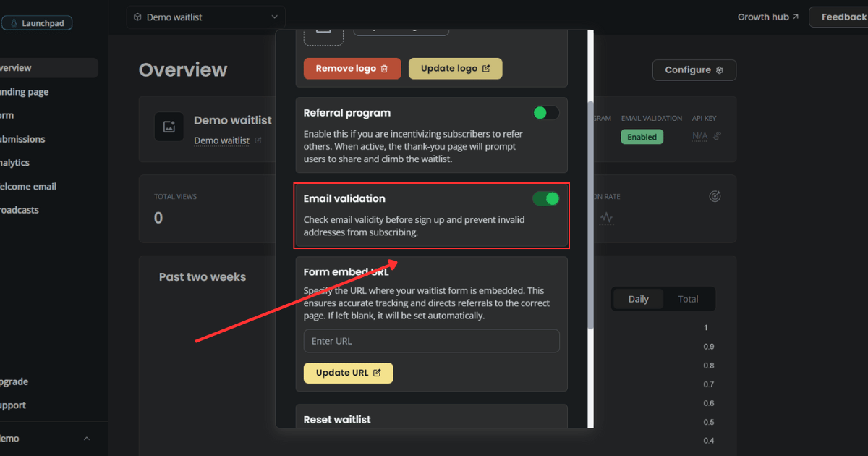Click the sparkline chart icon under Conversion Rate
This screenshot has height=456, width=868.
point(605,217)
